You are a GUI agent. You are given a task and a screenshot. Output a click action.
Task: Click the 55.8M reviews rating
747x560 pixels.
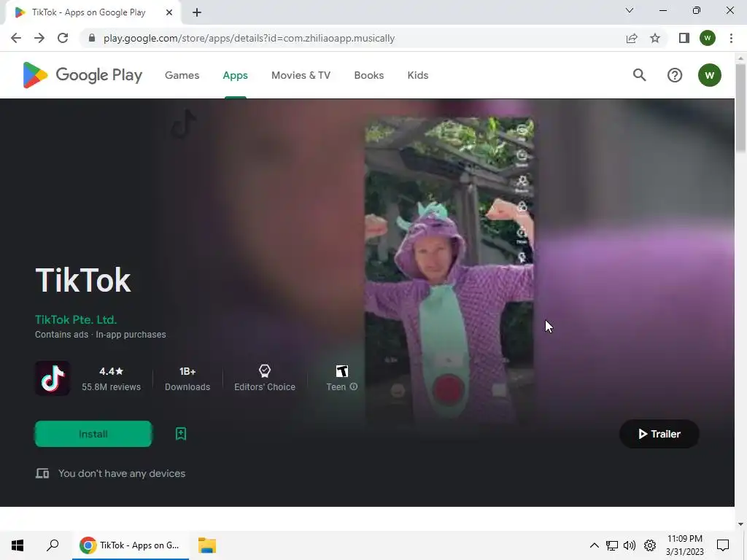(x=111, y=378)
